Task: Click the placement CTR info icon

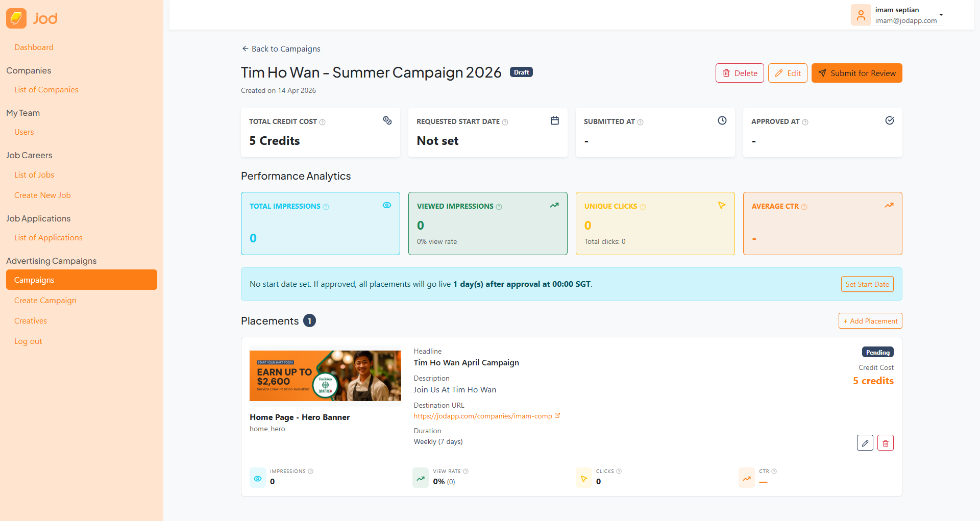Action: pyautogui.click(x=774, y=472)
